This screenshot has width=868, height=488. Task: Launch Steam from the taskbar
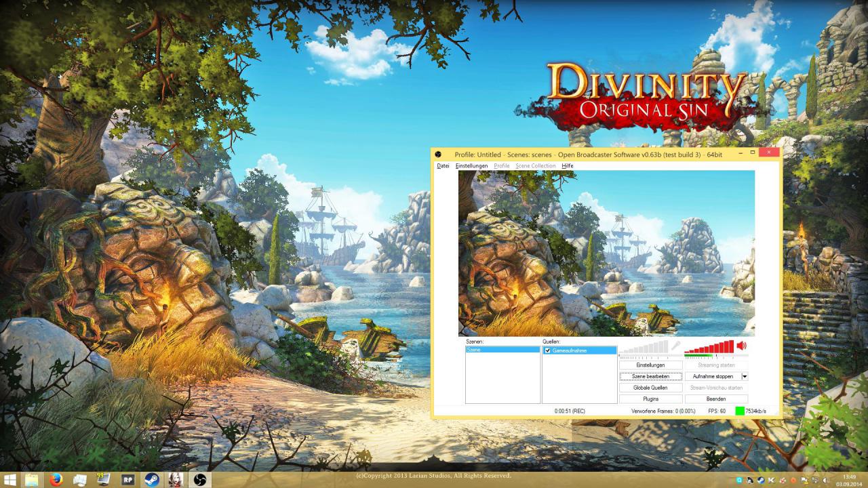point(151,480)
